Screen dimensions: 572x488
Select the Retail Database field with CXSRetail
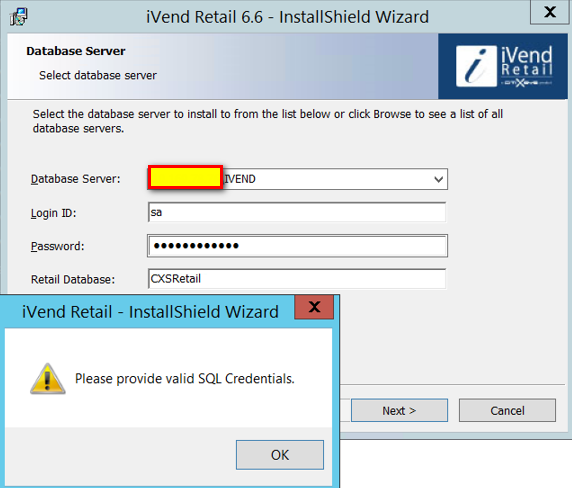pos(297,279)
